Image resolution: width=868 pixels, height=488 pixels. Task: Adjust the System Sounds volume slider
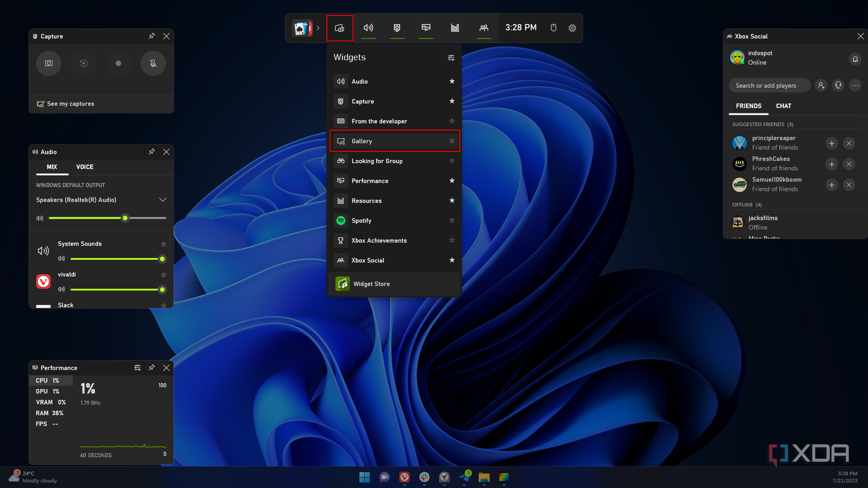point(161,259)
